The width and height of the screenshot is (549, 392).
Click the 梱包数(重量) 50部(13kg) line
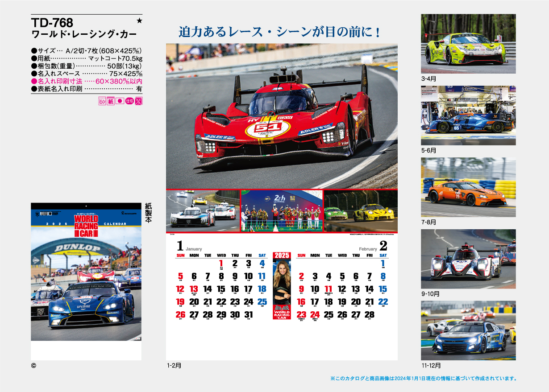click(x=87, y=66)
